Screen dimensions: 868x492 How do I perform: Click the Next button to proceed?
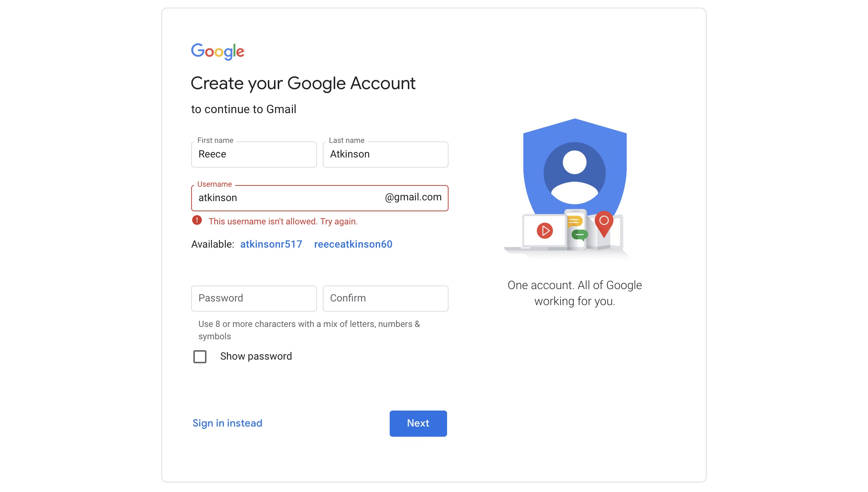tap(417, 423)
